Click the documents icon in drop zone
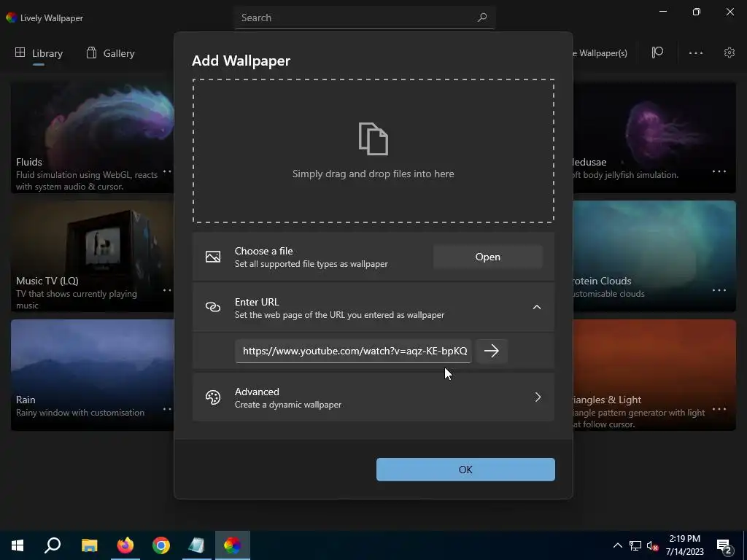 point(373,139)
